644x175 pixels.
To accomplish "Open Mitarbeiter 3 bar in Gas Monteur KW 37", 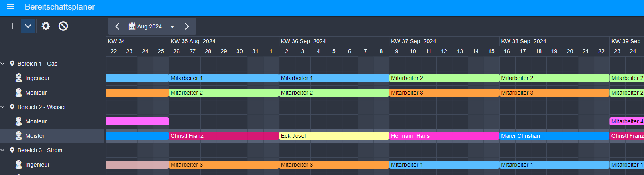I will (444, 93).
